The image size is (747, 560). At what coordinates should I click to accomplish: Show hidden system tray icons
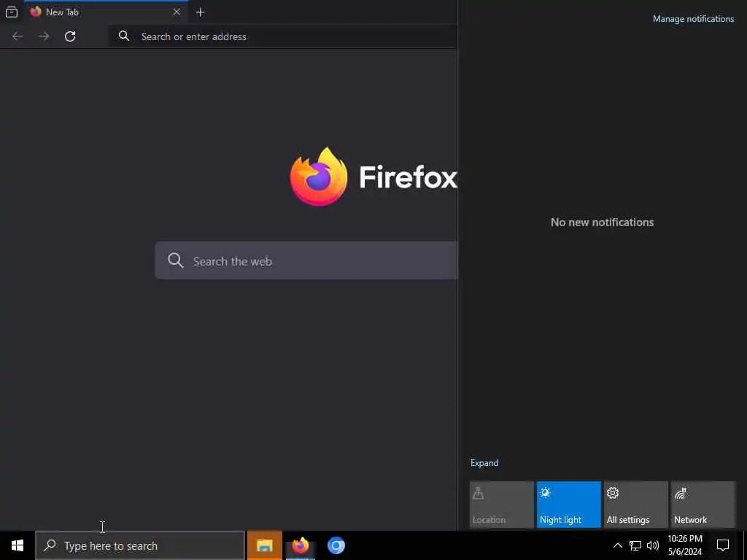pyautogui.click(x=617, y=545)
